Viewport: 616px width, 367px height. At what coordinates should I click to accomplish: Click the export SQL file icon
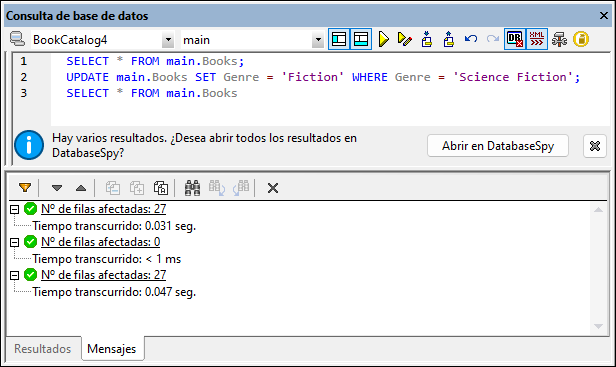(449, 39)
